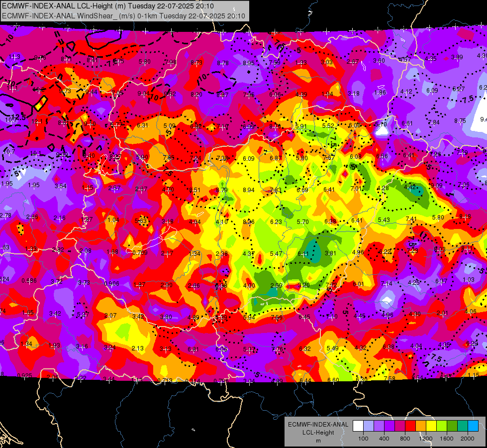Click the grid value 5.70
487x448 pixels.
[303, 222]
